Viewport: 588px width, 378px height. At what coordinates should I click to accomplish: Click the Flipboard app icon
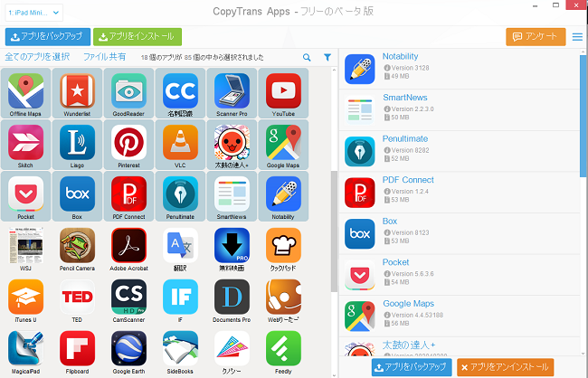pos(77,348)
